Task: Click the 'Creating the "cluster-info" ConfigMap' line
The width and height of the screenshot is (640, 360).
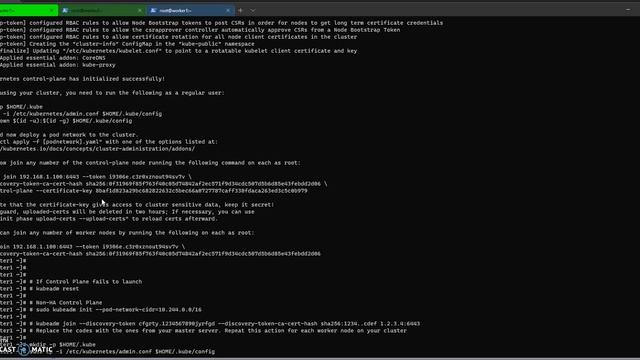Action: click(127, 44)
